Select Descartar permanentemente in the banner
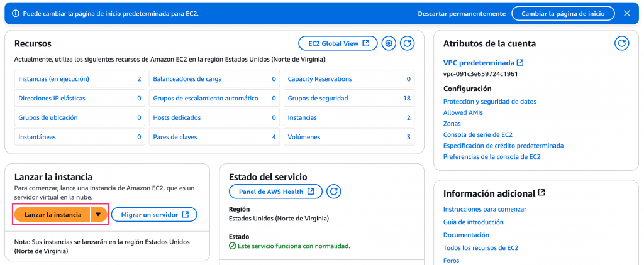Screen dimensions: 644x265 462,13
